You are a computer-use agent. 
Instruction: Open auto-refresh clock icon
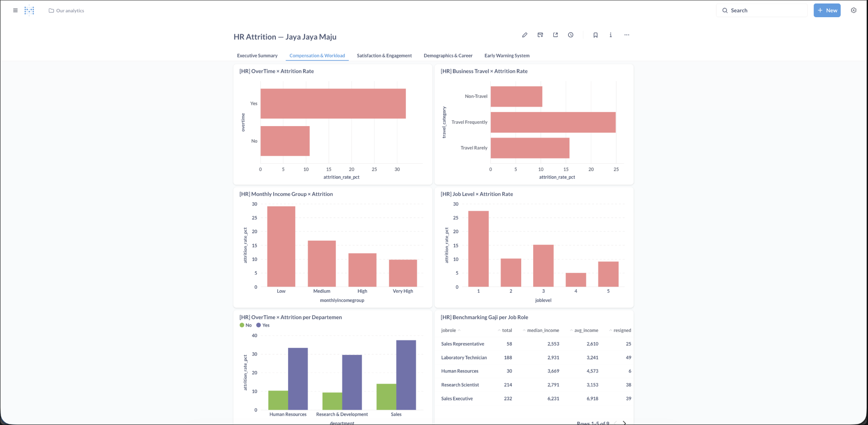tap(571, 35)
